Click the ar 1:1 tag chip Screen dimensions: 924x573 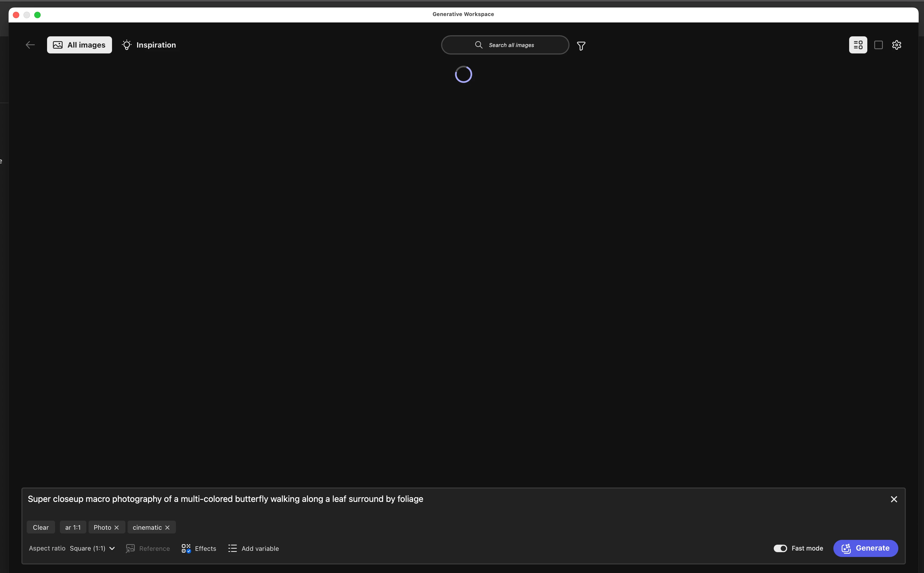[73, 528]
